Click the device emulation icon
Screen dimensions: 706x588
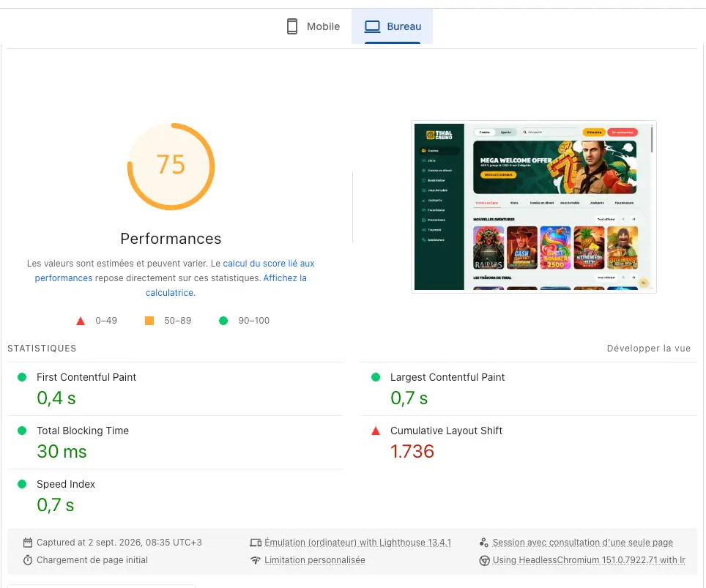click(x=256, y=543)
